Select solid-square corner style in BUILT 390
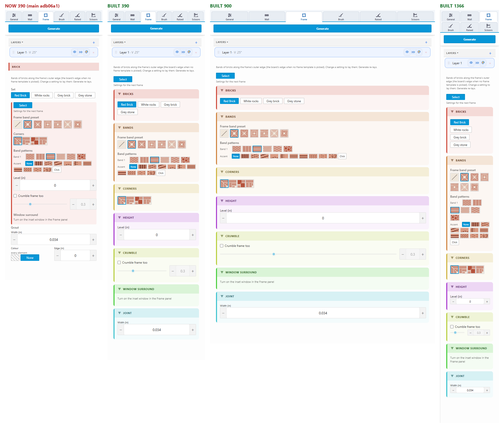504x424 pixels. pos(138,200)
